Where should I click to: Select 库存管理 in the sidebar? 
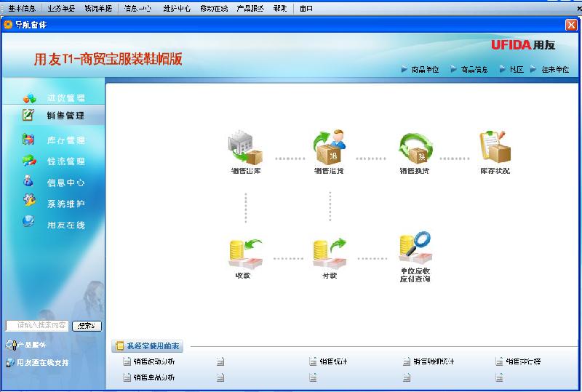pos(65,140)
